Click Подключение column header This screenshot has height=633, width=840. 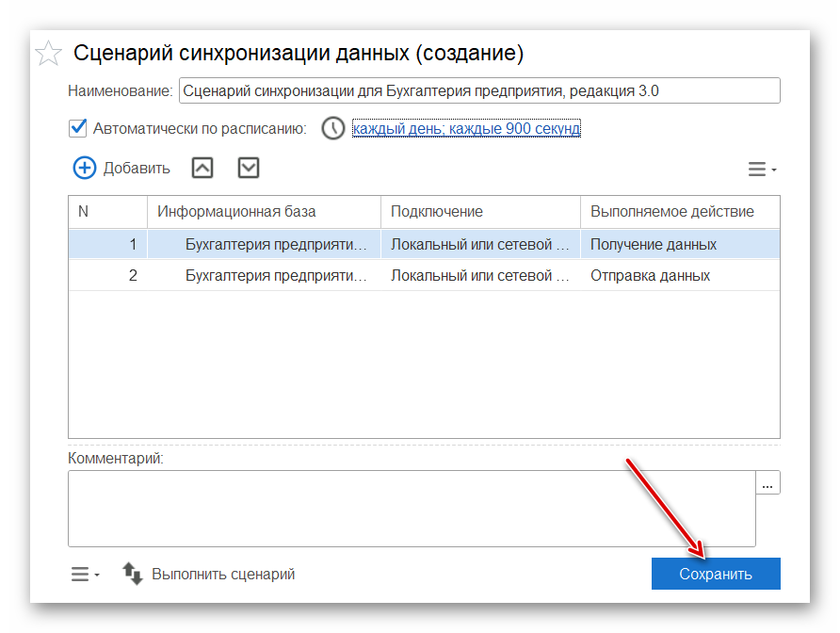pyautogui.click(x=480, y=212)
